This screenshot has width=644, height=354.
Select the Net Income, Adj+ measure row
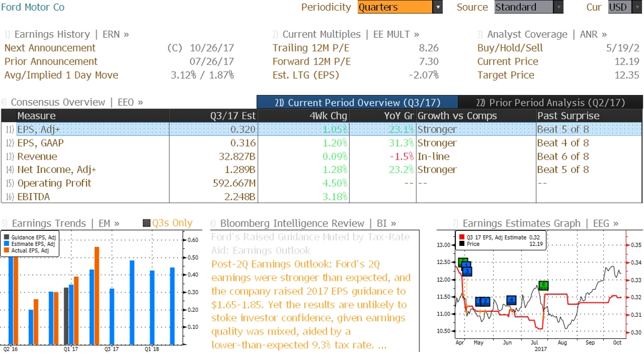(321, 170)
